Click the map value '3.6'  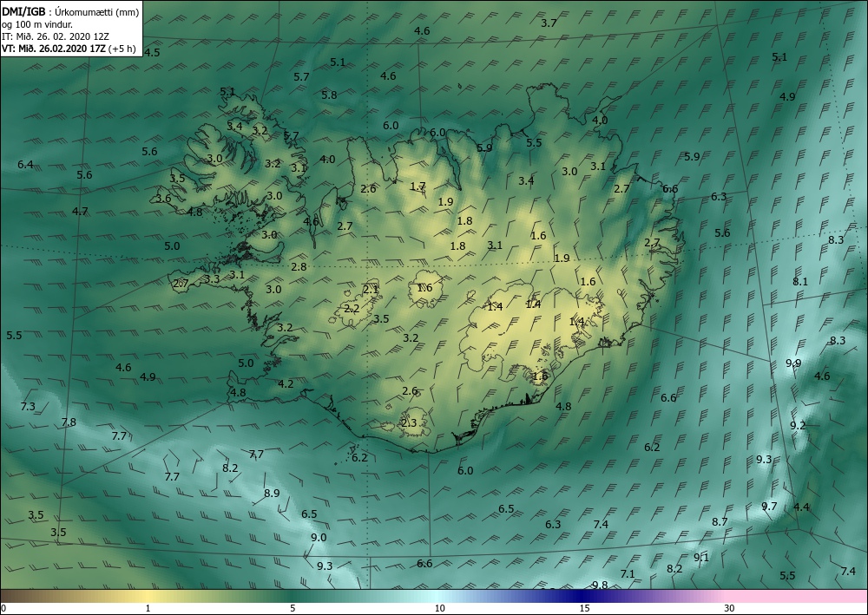[163, 199]
